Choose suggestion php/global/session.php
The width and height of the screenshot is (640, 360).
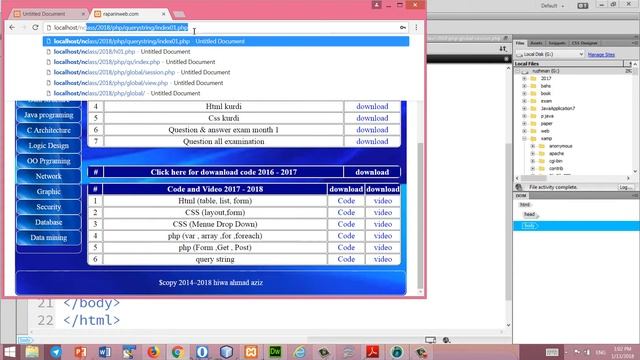point(226,72)
